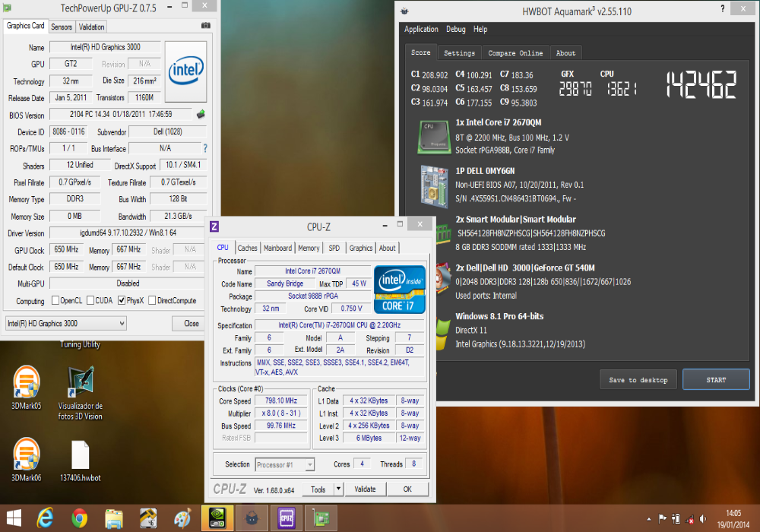Click the START button in Aquamark
Viewport: 760px width, 532px height.
716,380
